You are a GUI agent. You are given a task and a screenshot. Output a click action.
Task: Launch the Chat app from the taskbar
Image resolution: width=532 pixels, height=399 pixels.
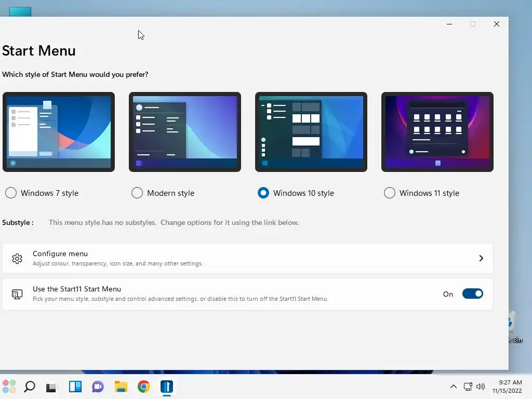click(x=98, y=387)
